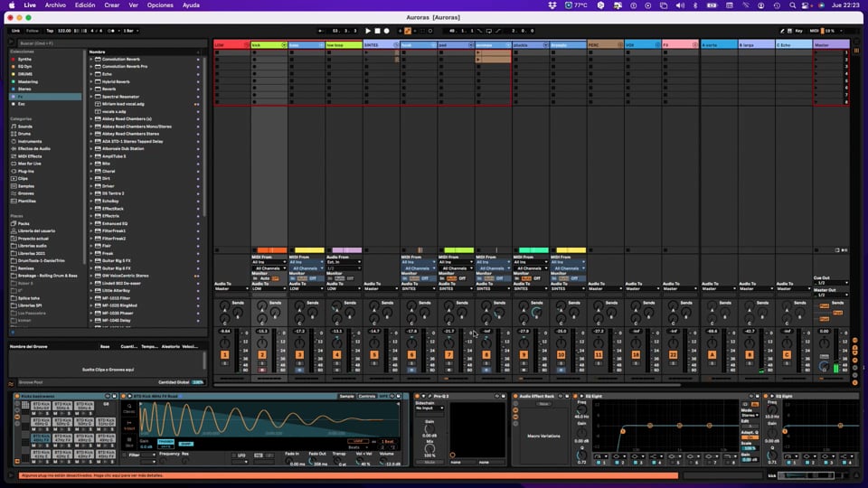
Task: Open kick track MIDI From dropdown
Action: pyautogui.click(x=269, y=262)
